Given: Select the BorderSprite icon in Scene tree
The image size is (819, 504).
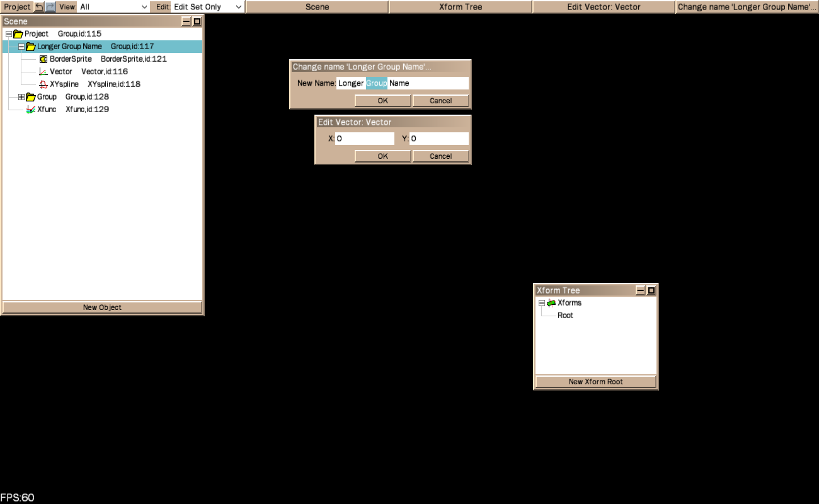Looking at the screenshot, I should coord(43,59).
